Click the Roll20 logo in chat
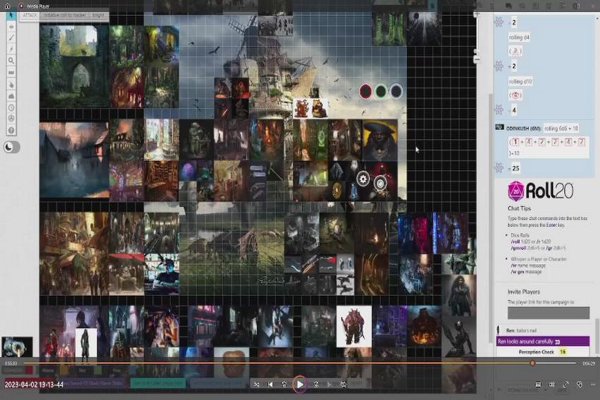Screen dimensions: 600x400 pyautogui.click(x=540, y=190)
